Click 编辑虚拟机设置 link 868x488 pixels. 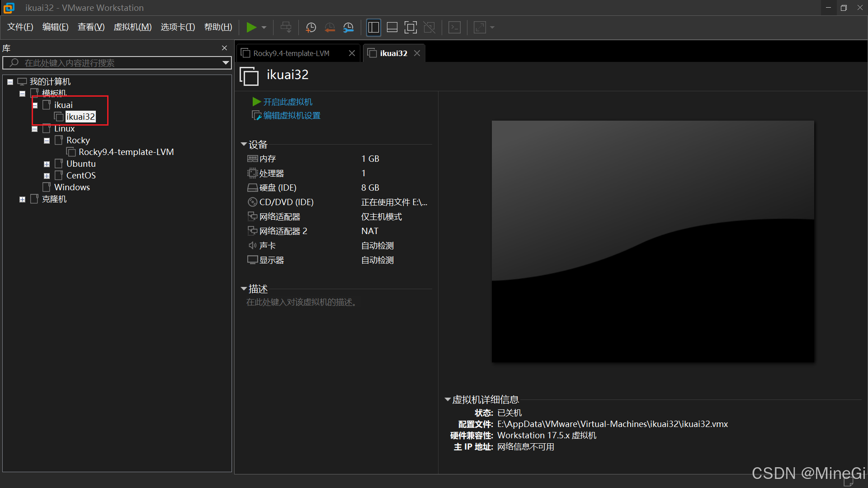tap(291, 116)
